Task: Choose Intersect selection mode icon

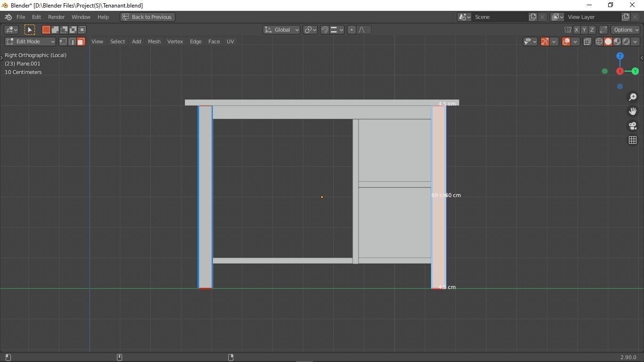Action: (x=82, y=30)
